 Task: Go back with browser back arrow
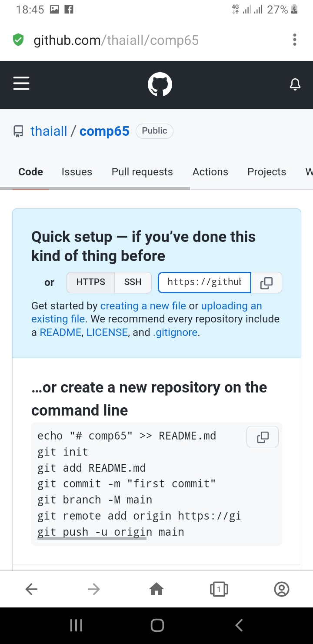31,589
